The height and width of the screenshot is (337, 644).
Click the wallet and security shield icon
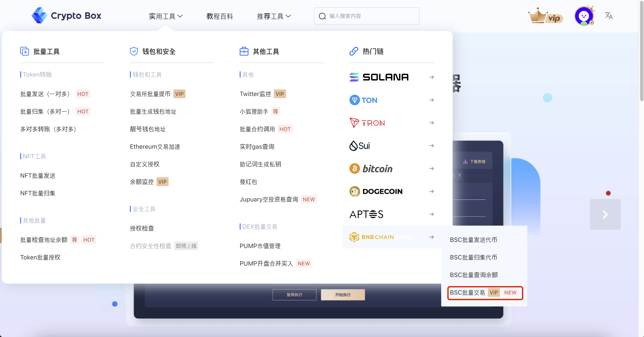point(134,51)
